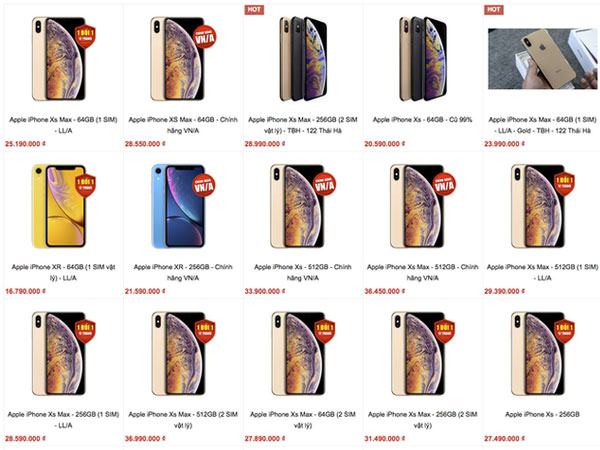Select the yellow iPhone XR product image
Viewport: 600px width, 450px height.
pyautogui.click(x=59, y=206)
